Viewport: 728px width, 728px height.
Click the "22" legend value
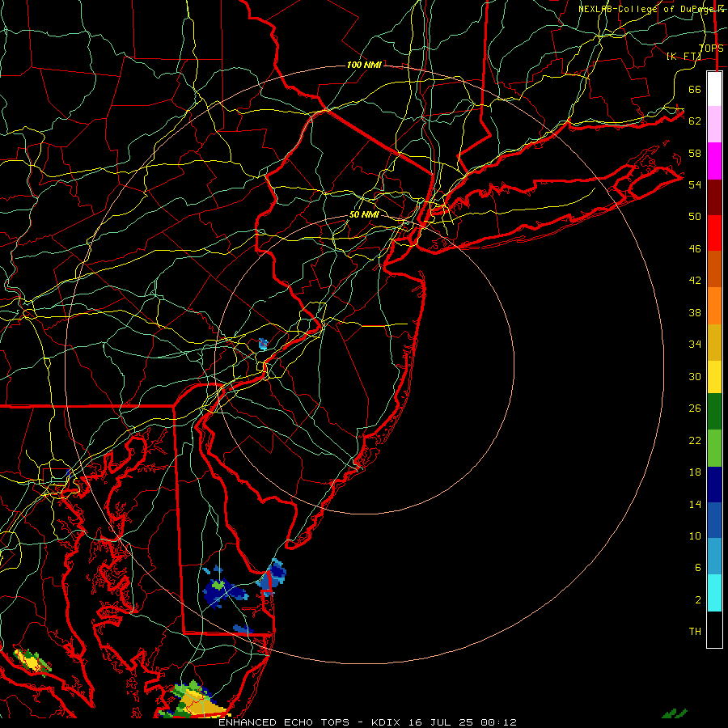pos(695,440)
